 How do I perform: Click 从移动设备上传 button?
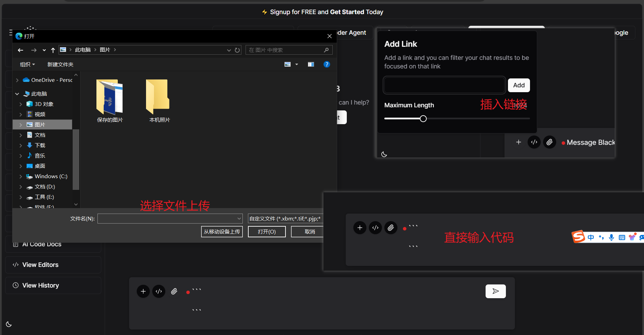pos(222,231)
